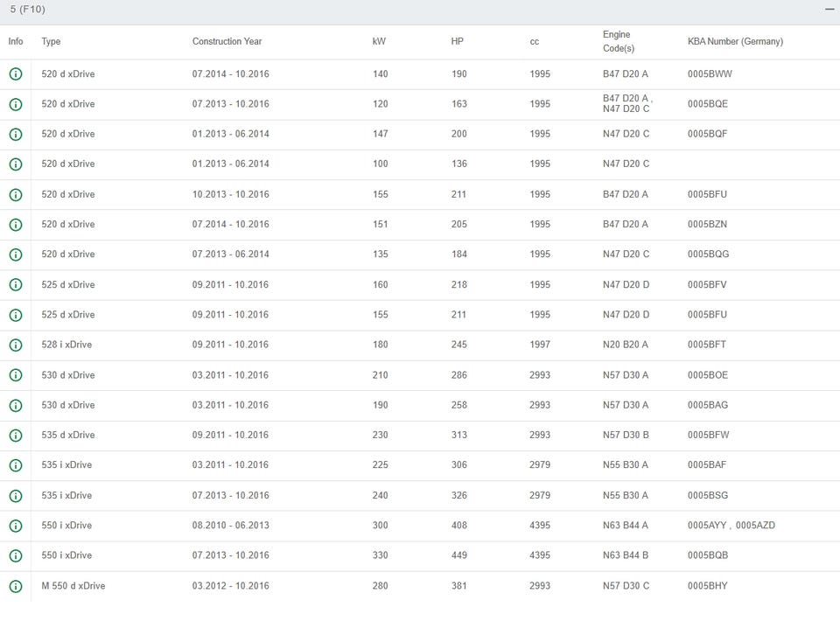
Task: Select engine code N57 D30 B
Action: [x=626, y=436]
